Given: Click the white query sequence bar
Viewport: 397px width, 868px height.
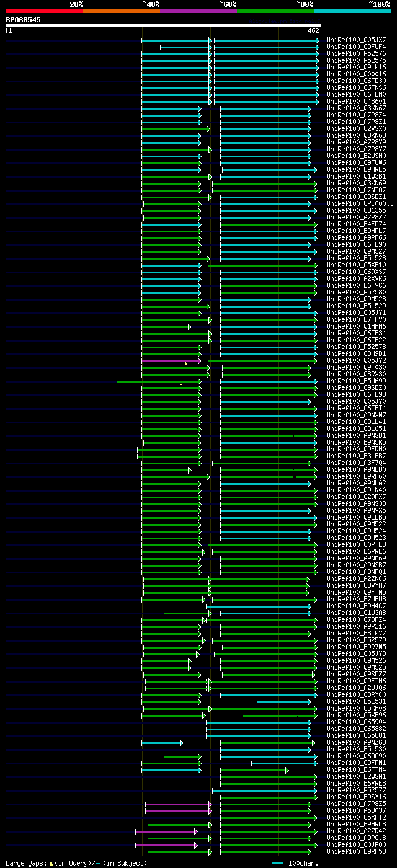Looking at the screenshot, I should [x=163, y=25].
